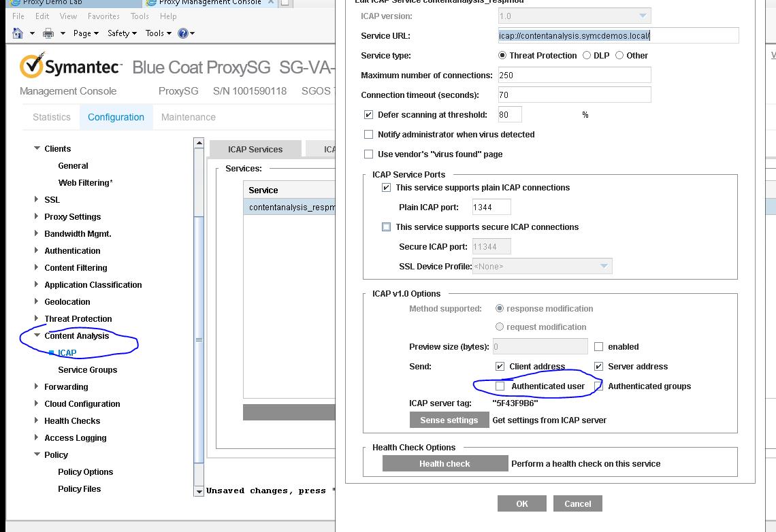Expand the Threat Protection section
Screen dimensions: 776x532
(36, 318)
